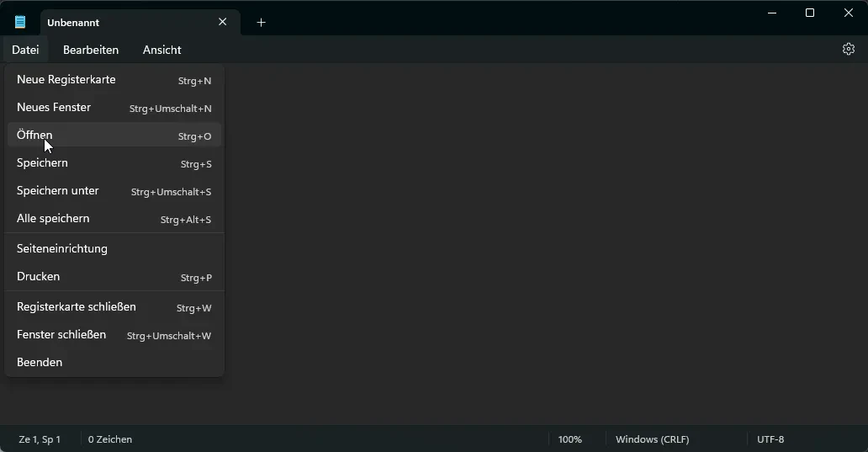This screenshot has width=868, height=452.
Task: Select Speichern menu entry
Action: 114,162
